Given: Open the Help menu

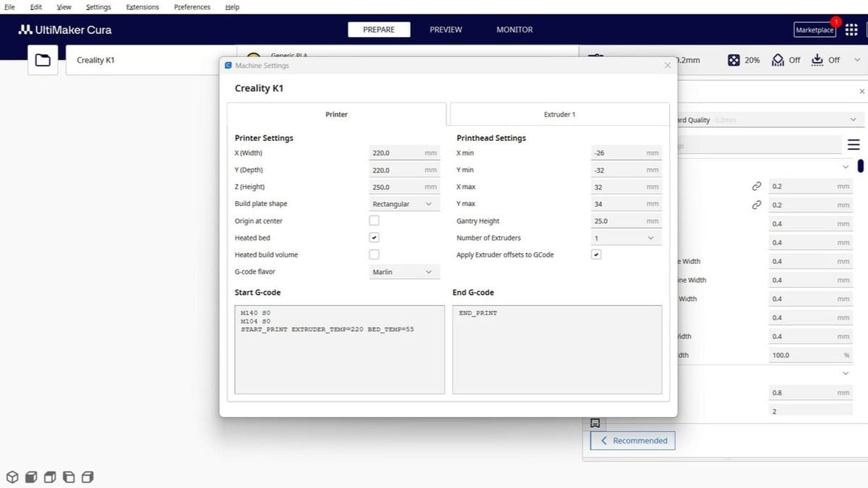Looking at the screenshot, I should (232, 7).
